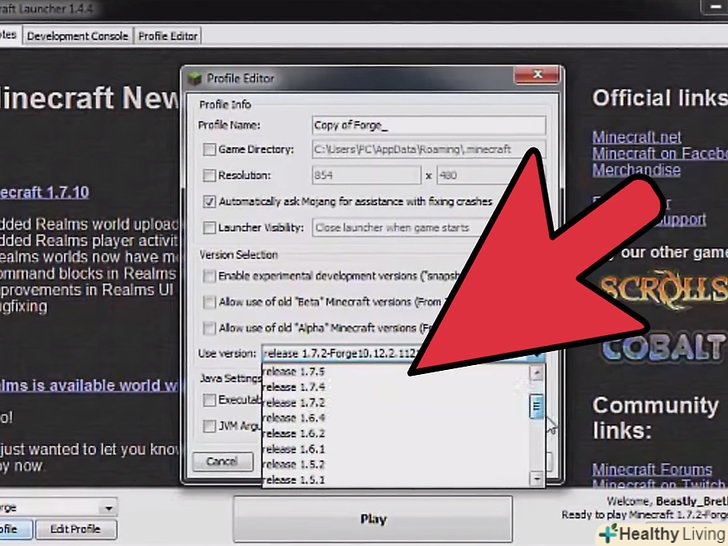Close the Profile Editor dialog
This screenshot has height=546, width=728.
tap(537, 74)
